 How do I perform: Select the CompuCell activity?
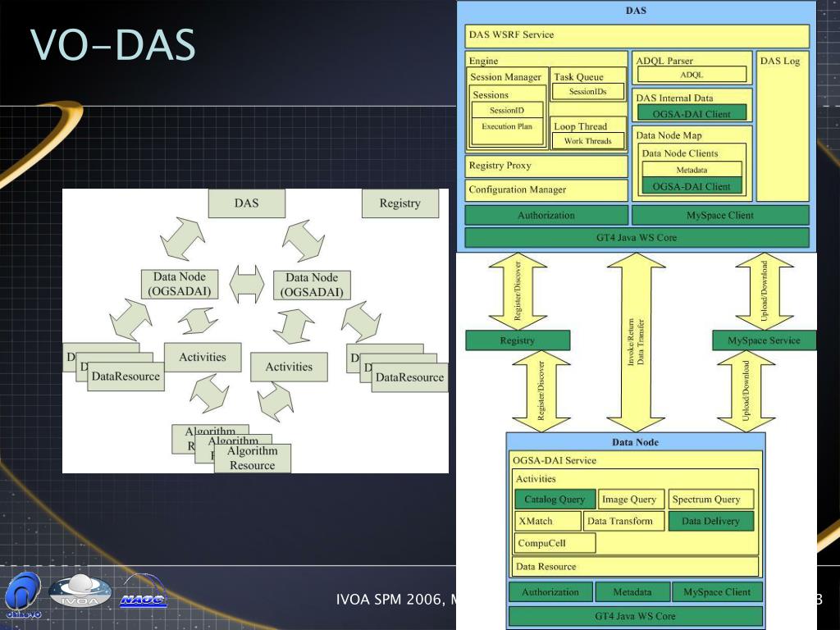pyautogui.click(x=555, y=543)
